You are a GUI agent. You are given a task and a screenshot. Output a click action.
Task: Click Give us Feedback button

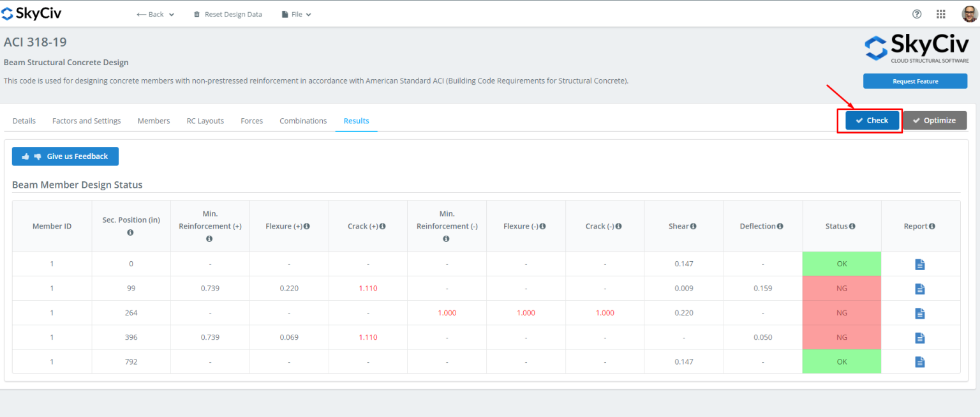(65, 156)
